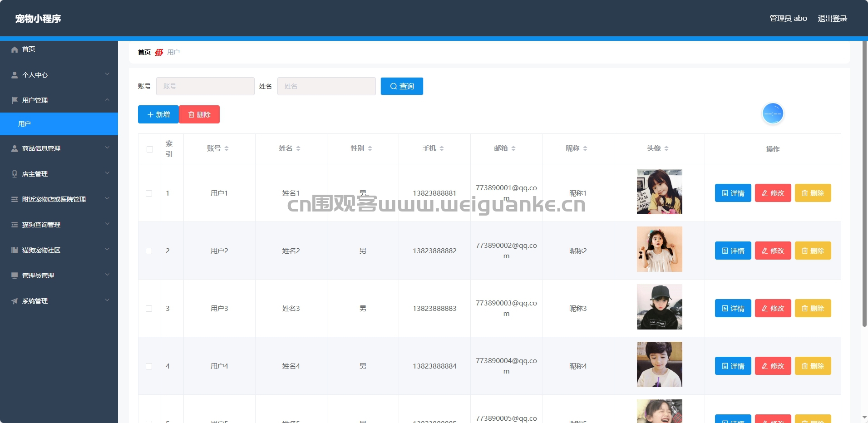868x423 pixels.
Task: Sort table by 手机 column arrows
Action: coord(442,148)
